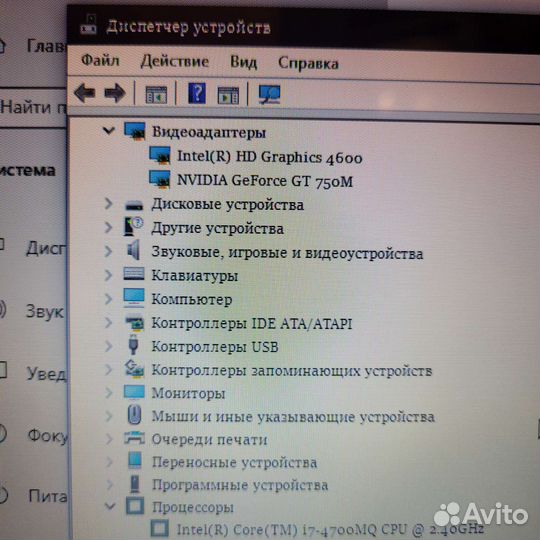Click the scan hardware changes monitor icon
540x540 pixels.
269,94
